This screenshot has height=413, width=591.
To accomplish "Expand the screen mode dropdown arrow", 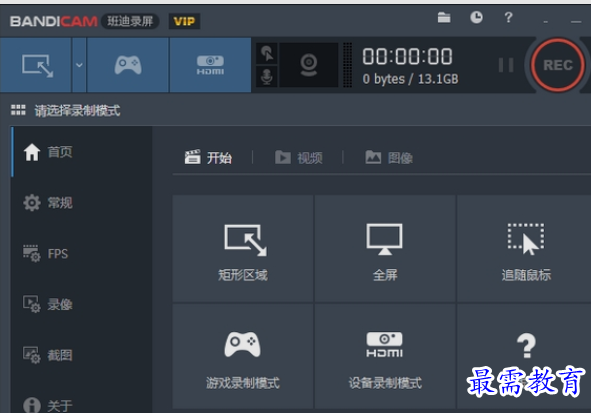I will pyautogui.click(x=79, y=65).
